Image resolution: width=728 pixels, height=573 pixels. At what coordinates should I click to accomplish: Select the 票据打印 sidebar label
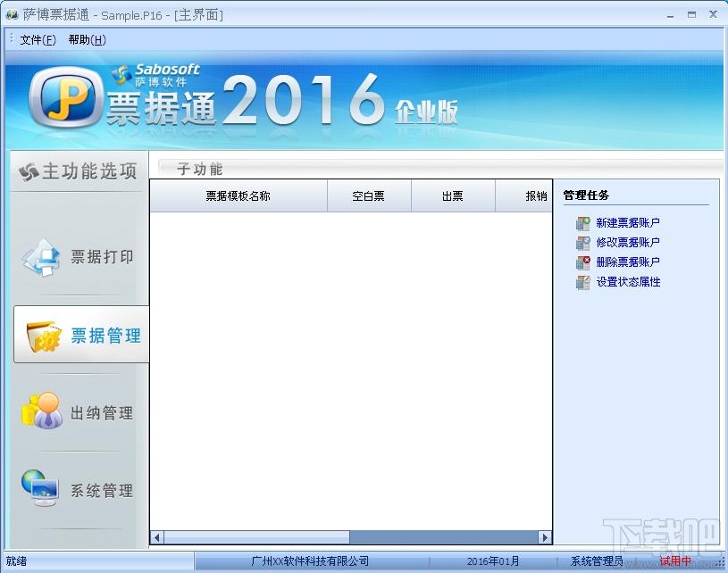[102, 256]
